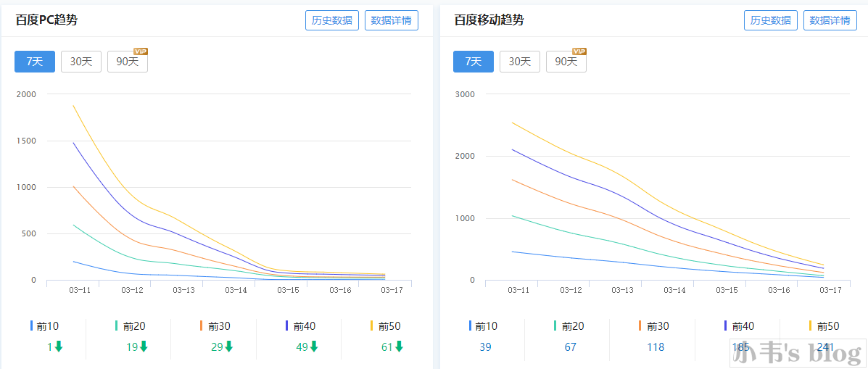The width and height of the screenshot is (868, 369).
Task: Click the green down arrow beside PC value 29
Action: [x=228, y=347]
